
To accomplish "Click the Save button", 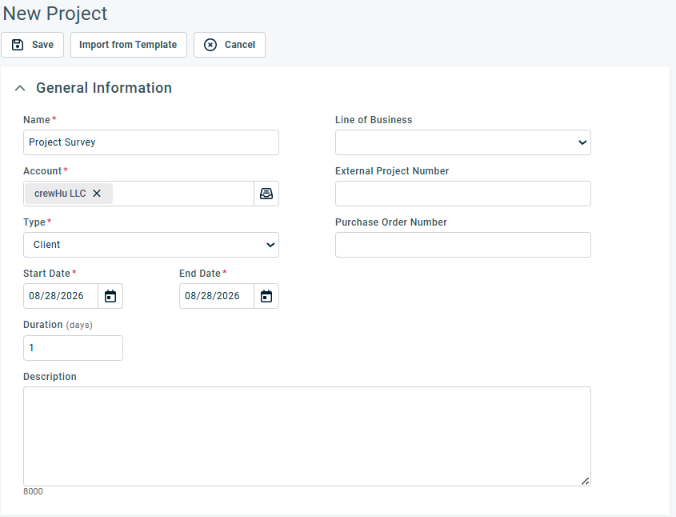I will click(32, 45).
